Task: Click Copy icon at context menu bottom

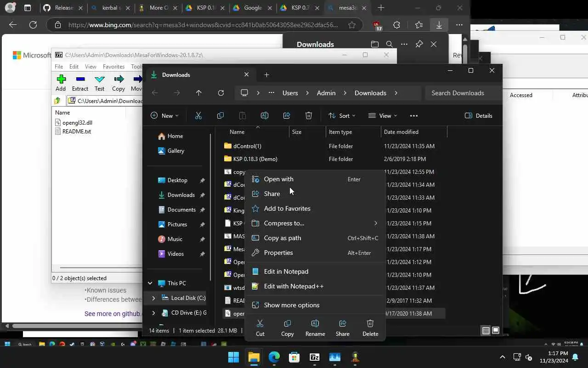Action: point(288,328)
